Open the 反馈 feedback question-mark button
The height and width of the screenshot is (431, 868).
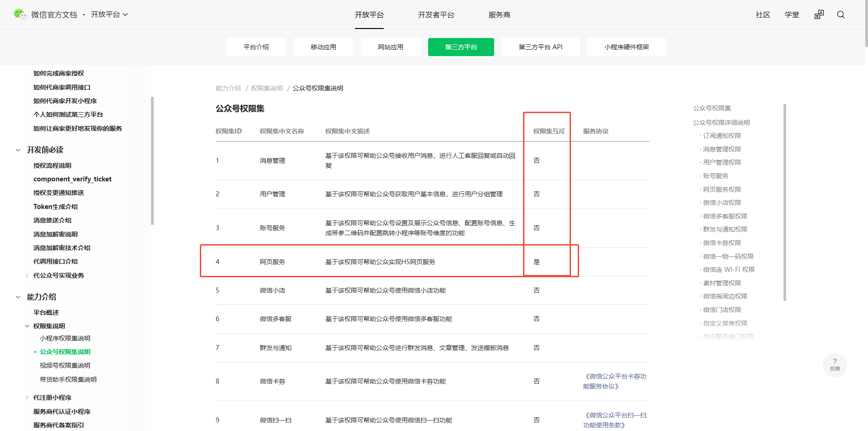[835, 365]
